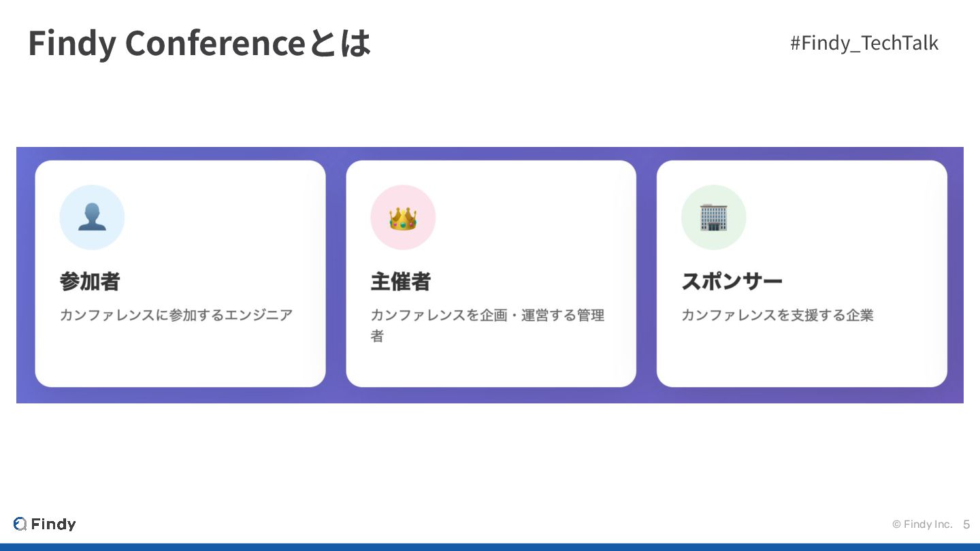The height and width of the screenshot is (551, 980).
Task: Click the blue bar at slide bottom
Action: pyautogui.click(x=490, y=547)
